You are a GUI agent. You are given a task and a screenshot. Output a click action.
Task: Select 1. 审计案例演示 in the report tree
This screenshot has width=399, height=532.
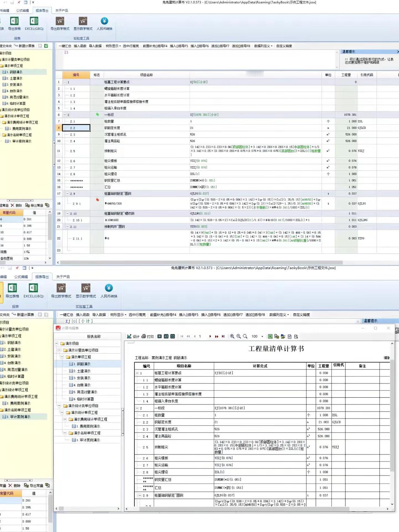pyautogui.click(x=88, y=440)
